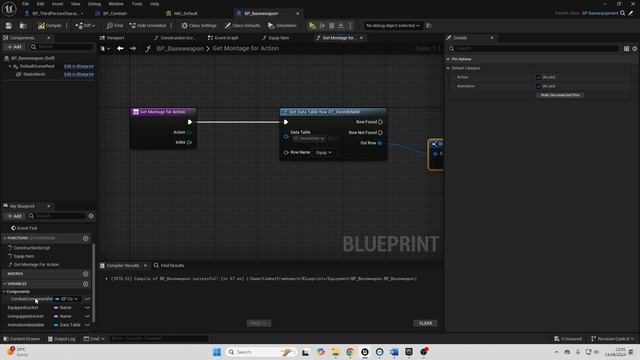Collapse the Pin Options section
640x360 pixels.
(448, 59)
